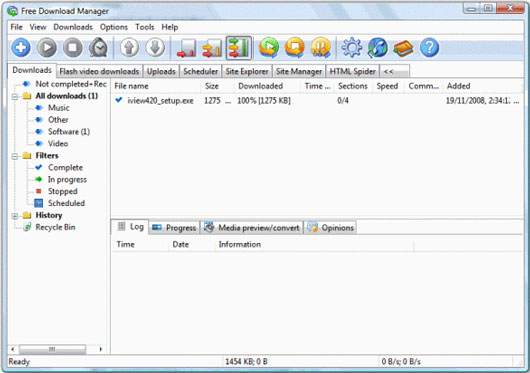The height and width of the screenshot is (373, 530).
Task: Click the Free Download Manager title bar icon
Action: [x=13, y=11]
